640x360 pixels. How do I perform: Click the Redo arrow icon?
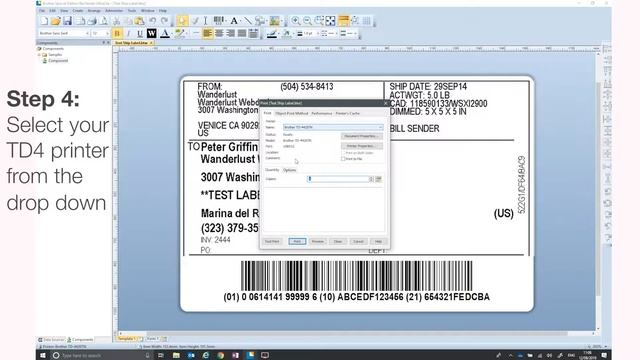click(x=164, y=21)
